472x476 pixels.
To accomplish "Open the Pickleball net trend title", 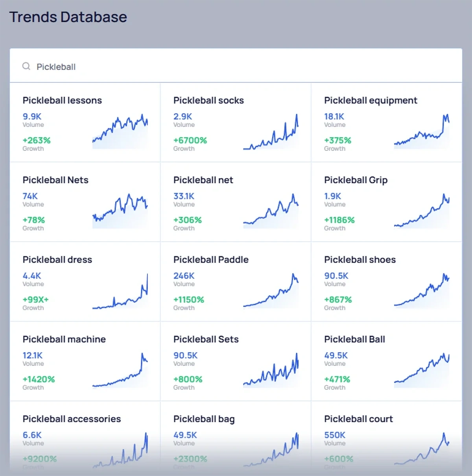I will [203, 180].
